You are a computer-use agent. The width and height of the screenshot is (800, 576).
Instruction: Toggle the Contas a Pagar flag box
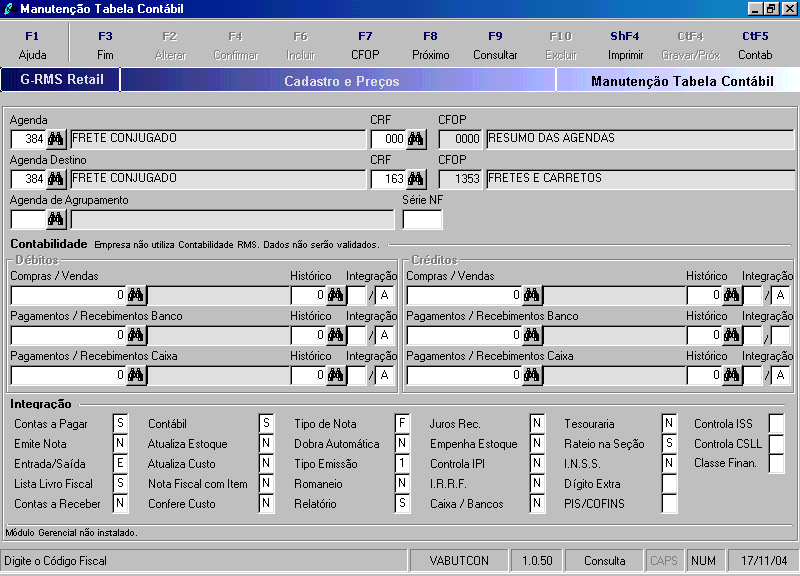tap(120, 423)
